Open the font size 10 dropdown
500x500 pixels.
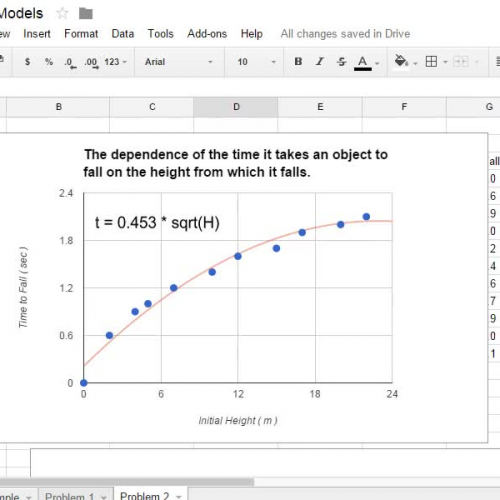[256, 62]
